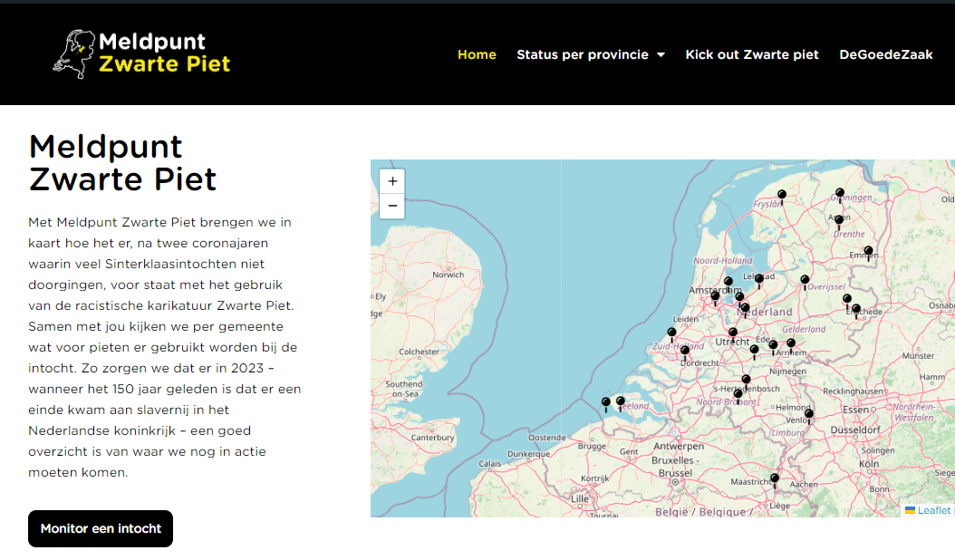Viewport: 955px width, 560px height.
Task: Open the DeGoedeZaak link in navigation
Action: pyautogui.click(x=885, y=55)
